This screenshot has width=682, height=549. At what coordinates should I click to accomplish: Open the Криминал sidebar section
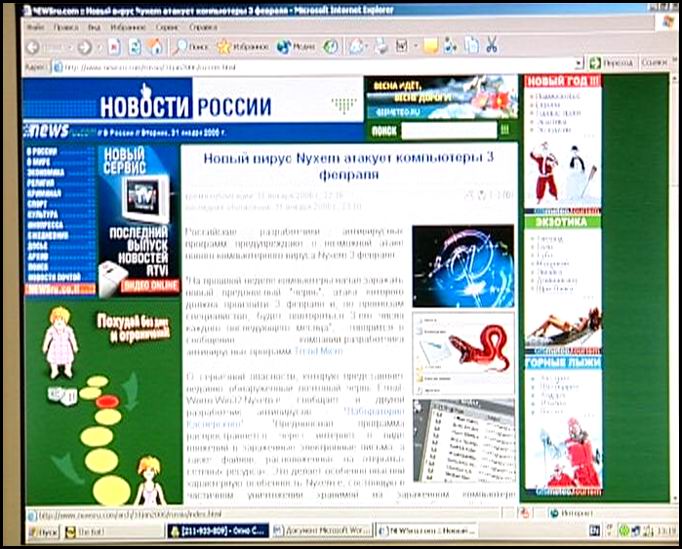click(44, 193)
